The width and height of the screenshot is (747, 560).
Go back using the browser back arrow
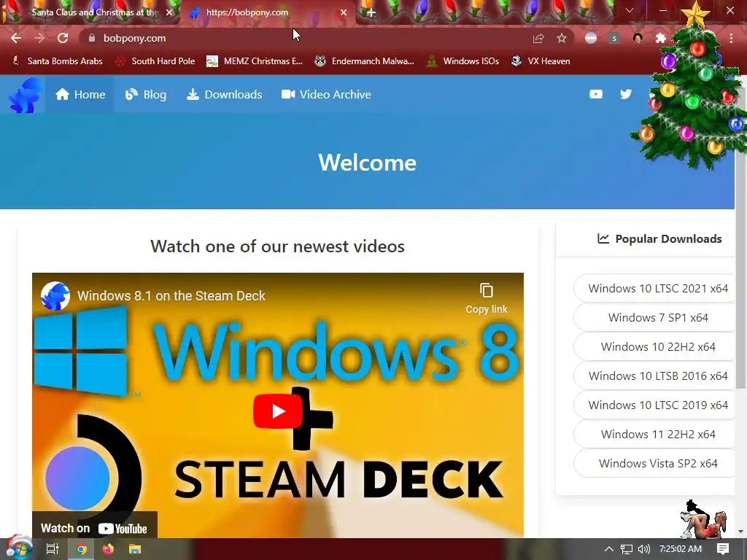pos(16,38)
